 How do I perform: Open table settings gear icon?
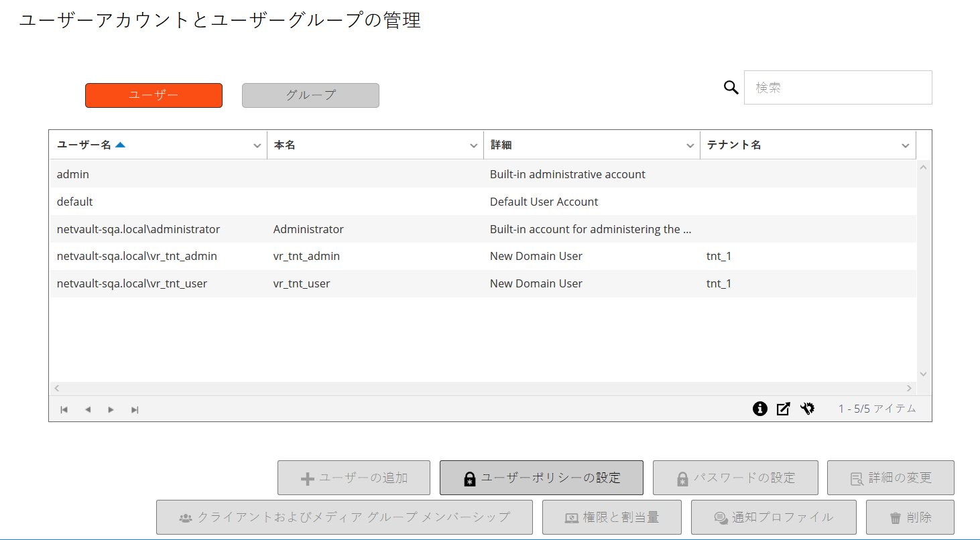[807, 409]
